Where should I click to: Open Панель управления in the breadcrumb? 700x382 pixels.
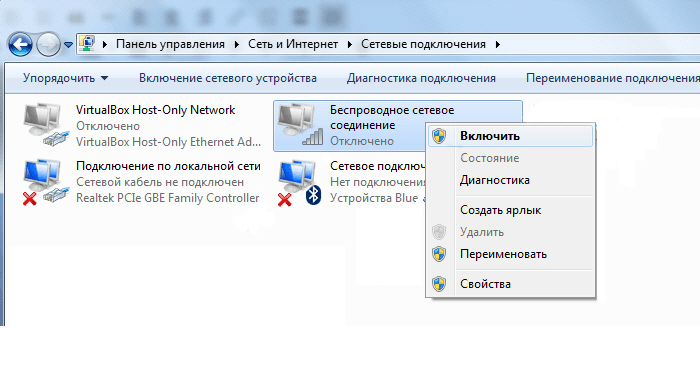pyautogui.click(x=170, y=44)
